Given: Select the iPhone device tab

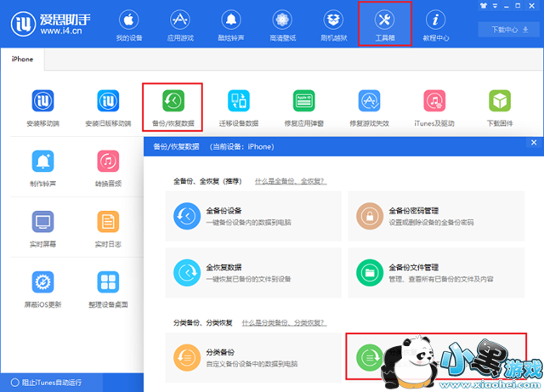Looking at the screenshot, I should (x=22, y=60).
